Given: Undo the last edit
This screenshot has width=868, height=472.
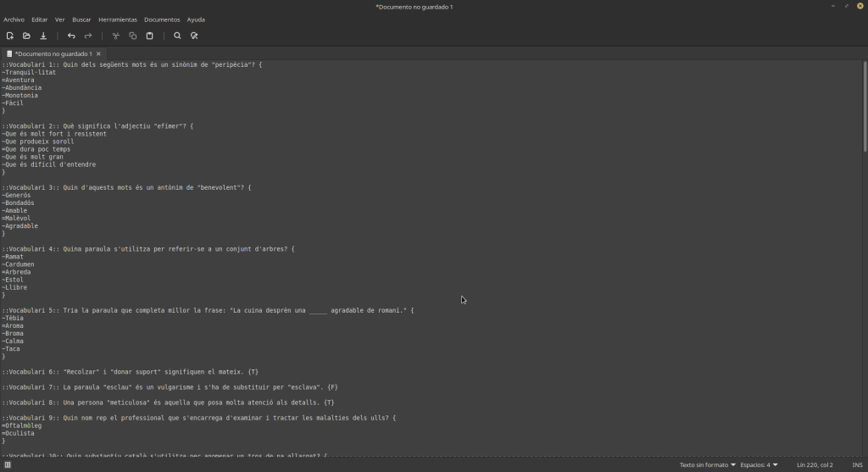Looking at the screenshot, I should (71, 36).
